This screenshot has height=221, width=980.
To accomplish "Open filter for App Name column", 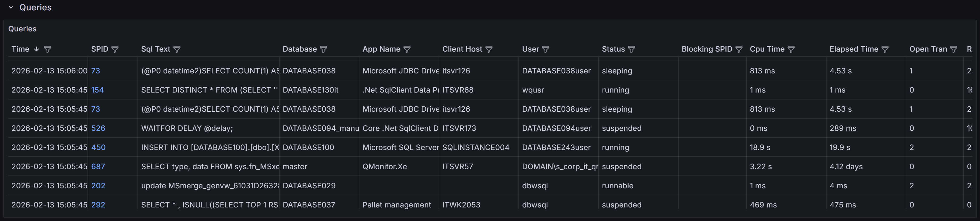I will 407,49.
